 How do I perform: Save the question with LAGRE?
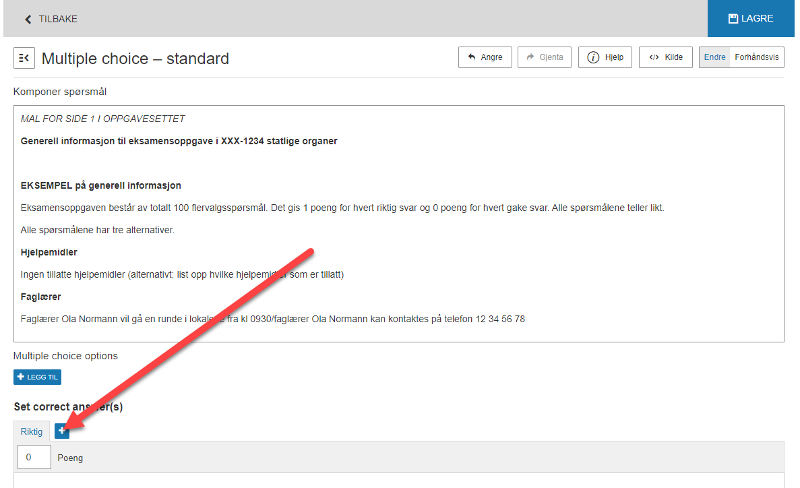coord(751,18)
